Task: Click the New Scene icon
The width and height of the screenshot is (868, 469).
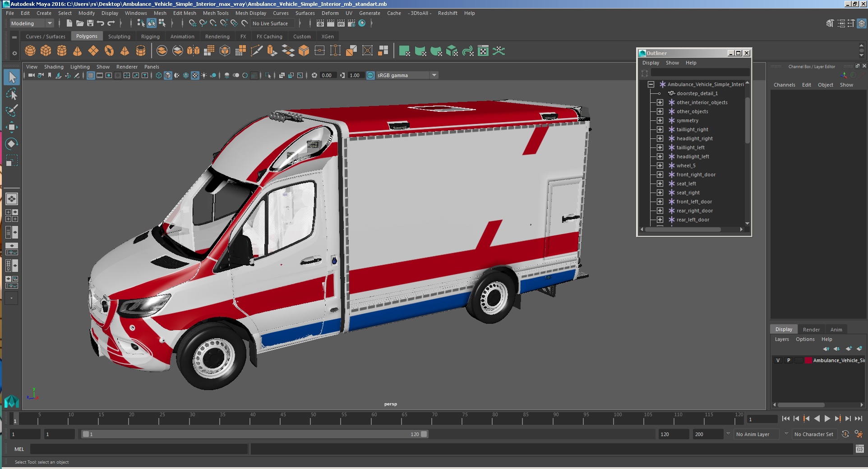Action: [x=69, y=23]
